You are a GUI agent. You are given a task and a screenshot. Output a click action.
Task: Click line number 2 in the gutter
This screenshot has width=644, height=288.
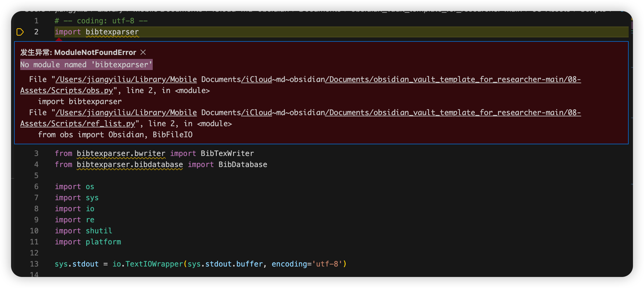pos(36,31)
